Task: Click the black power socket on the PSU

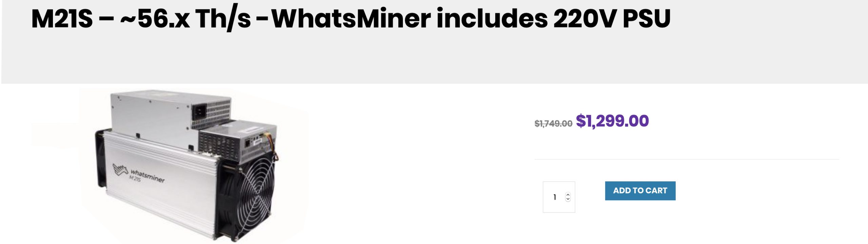Action: [199, 111]
